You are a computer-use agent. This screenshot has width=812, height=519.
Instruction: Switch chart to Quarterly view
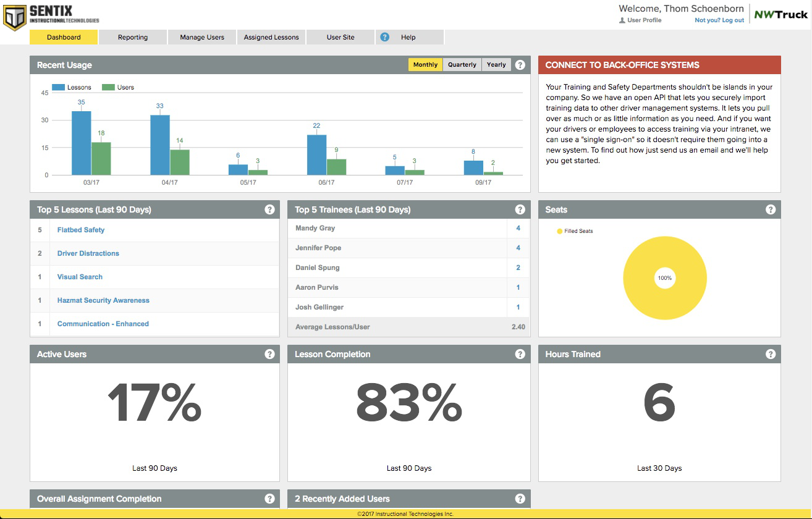click(462, 64)
